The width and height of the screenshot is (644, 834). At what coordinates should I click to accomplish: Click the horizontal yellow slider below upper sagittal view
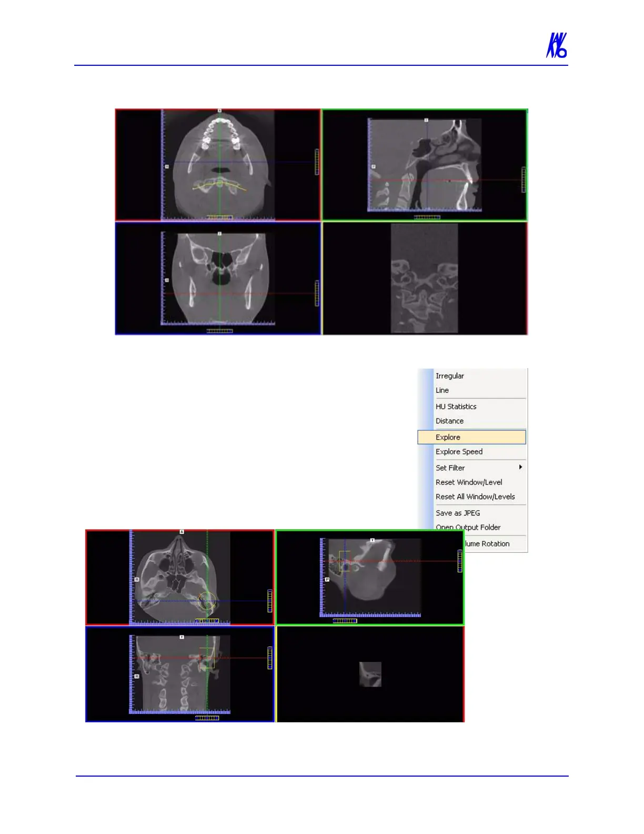(x=427, y=217)
